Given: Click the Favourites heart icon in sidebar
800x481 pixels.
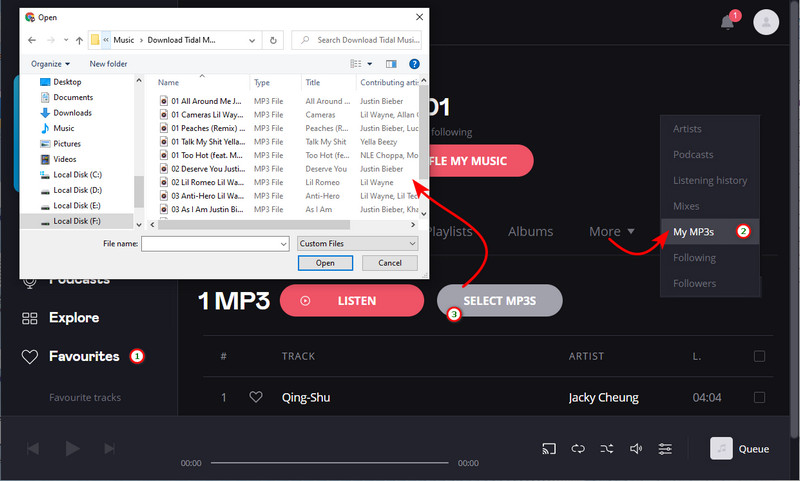Looking at the screenshot, I should point(30,357).
